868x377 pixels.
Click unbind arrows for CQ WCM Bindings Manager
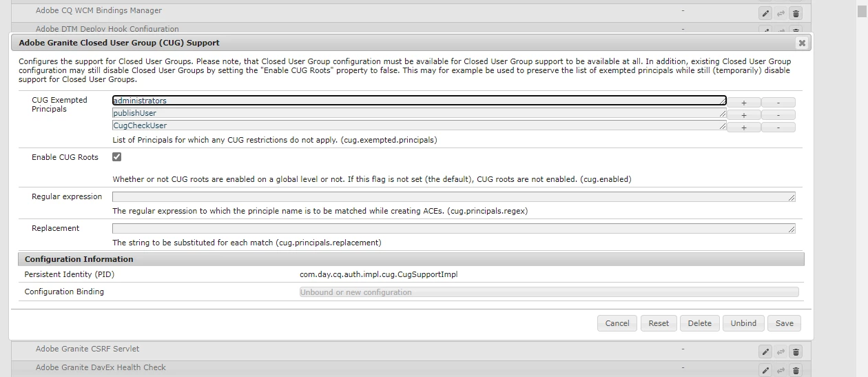pyautogui.click(x=781, y=13)
